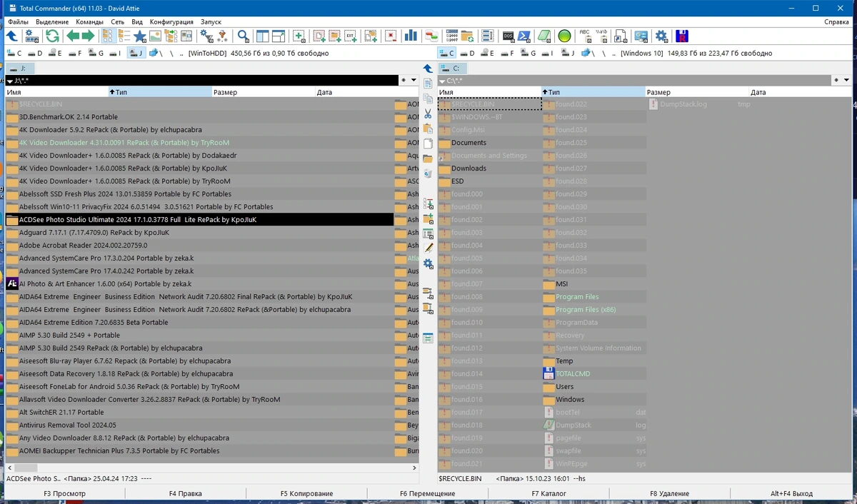Click the blue gear settings toolbar icon
The height and width of the screenshot is (504, 857).
pyautogui.click(x=662, y=36)
